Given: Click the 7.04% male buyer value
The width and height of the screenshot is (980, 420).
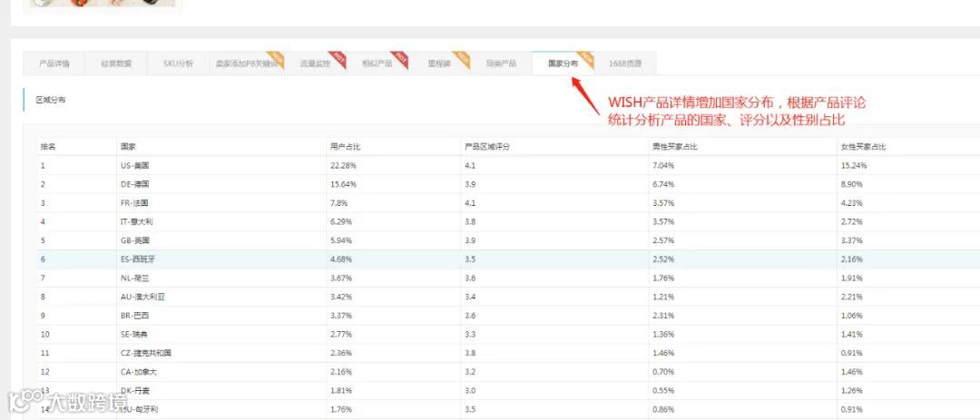Looking at the screenshot, I should [x=663, y=166].
